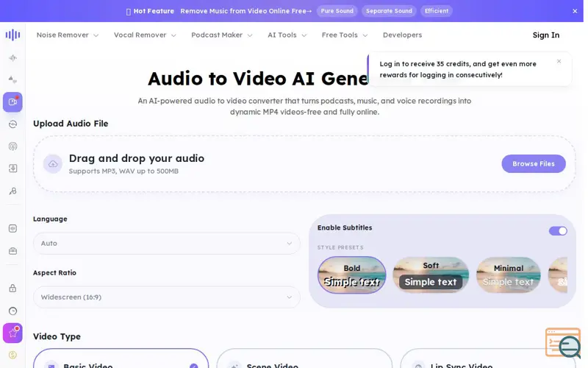The width and height of the screenshot is (588, 368).
Task: Open the podcast broadcast sidebar icon
Action: (12, 146)
